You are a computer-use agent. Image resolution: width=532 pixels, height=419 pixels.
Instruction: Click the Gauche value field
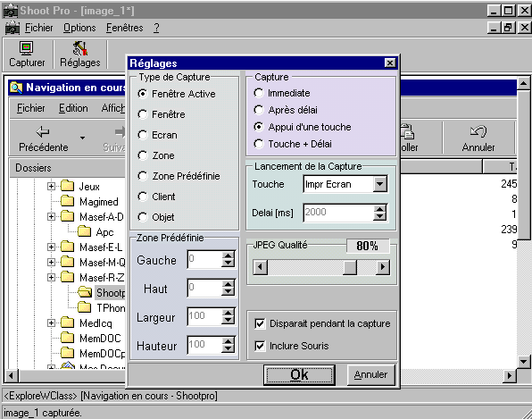[204, 260]
